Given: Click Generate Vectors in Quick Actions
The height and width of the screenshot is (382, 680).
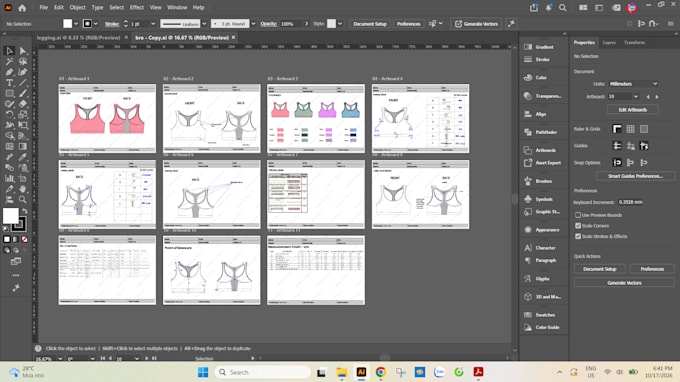Looking at the screenshot, I should tap(624, 283).
